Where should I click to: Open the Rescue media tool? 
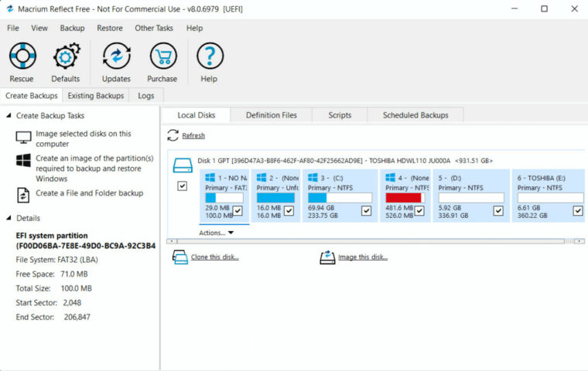point(22,56)
